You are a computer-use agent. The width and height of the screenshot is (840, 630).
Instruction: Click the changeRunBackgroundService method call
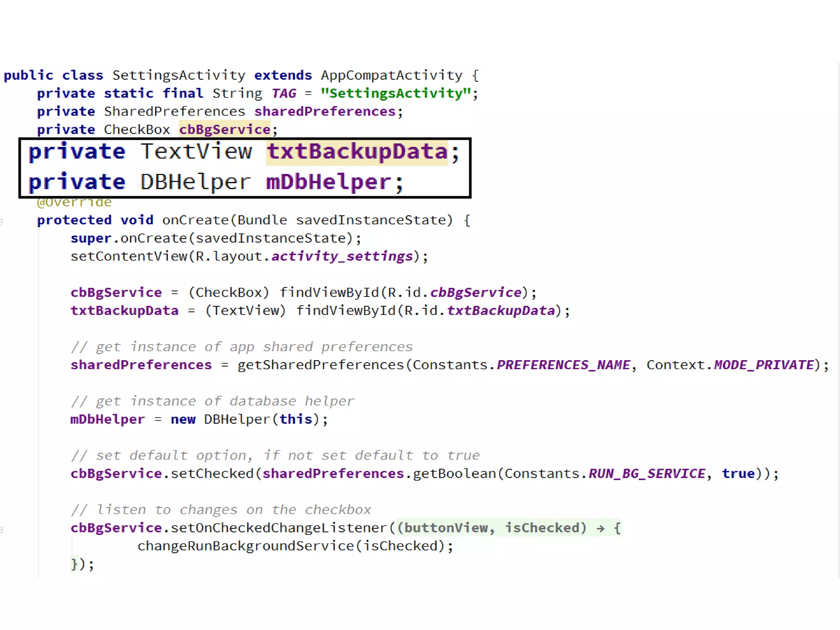coord(246,546)
